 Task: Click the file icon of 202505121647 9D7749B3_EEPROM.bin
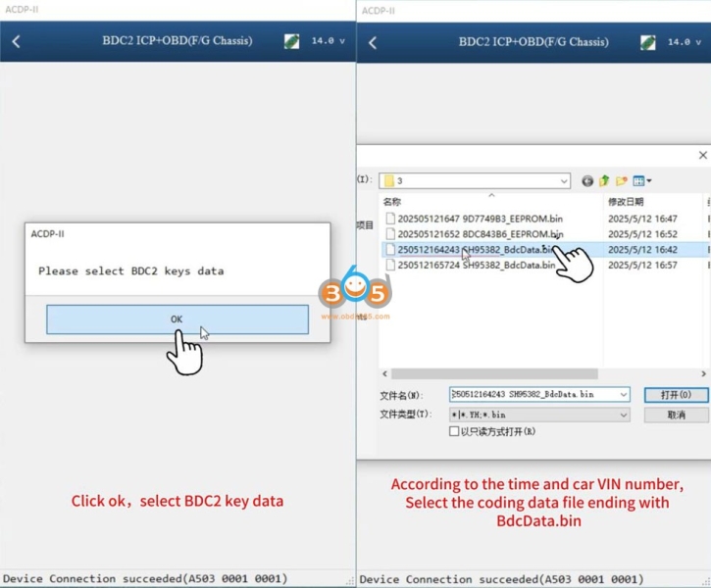point(390,219)
